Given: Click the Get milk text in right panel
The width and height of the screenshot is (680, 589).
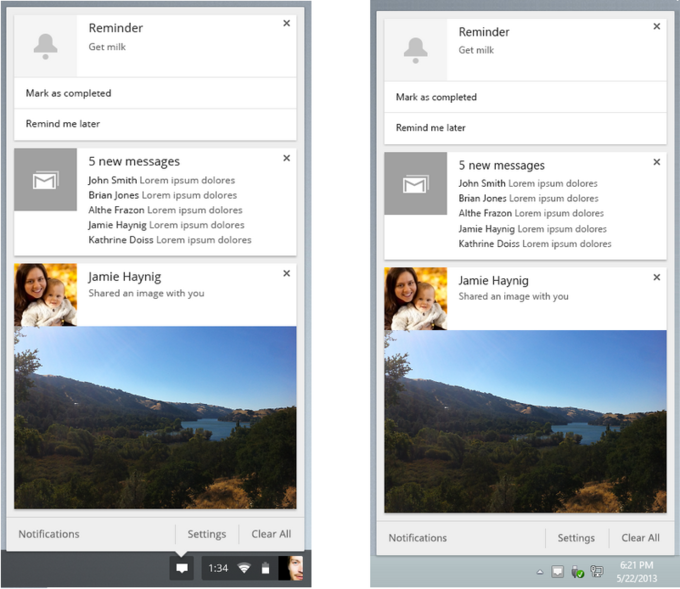Looking at the screenshot, I should coord(476,50).
